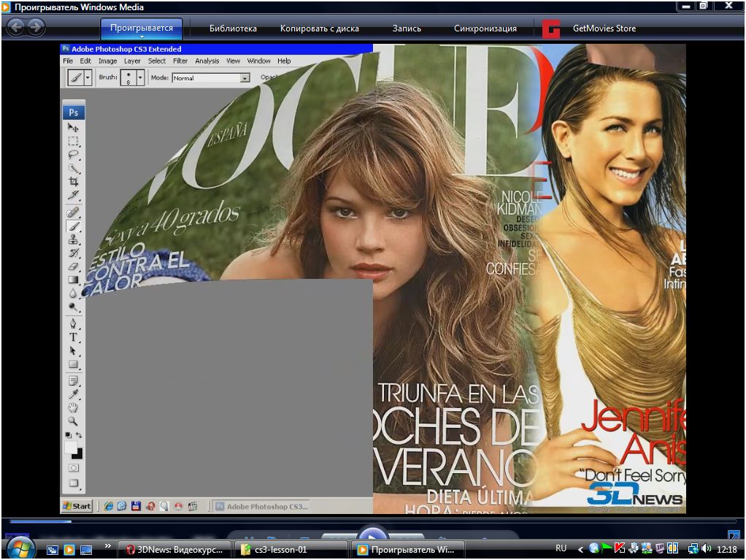
Task: Select the Type tool
Action: click(x=73, y=337)
